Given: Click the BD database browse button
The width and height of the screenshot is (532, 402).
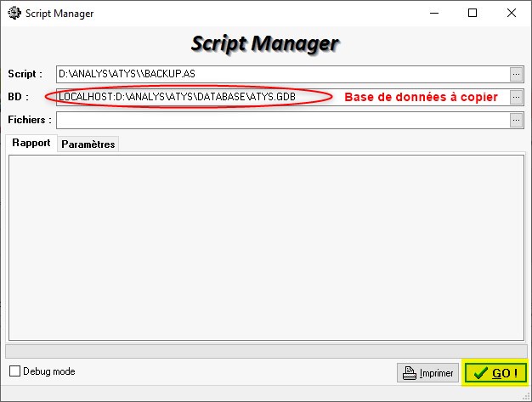Looking at the screenshot, I should click(516, 97).
